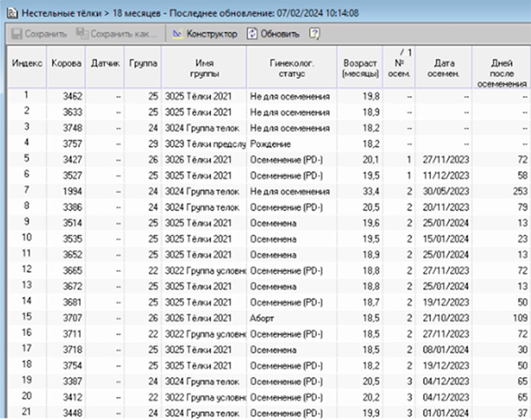Viewport: 531px width, 420px height.
Task: Click the Сохранить как... button label
Action: (124, 34)
